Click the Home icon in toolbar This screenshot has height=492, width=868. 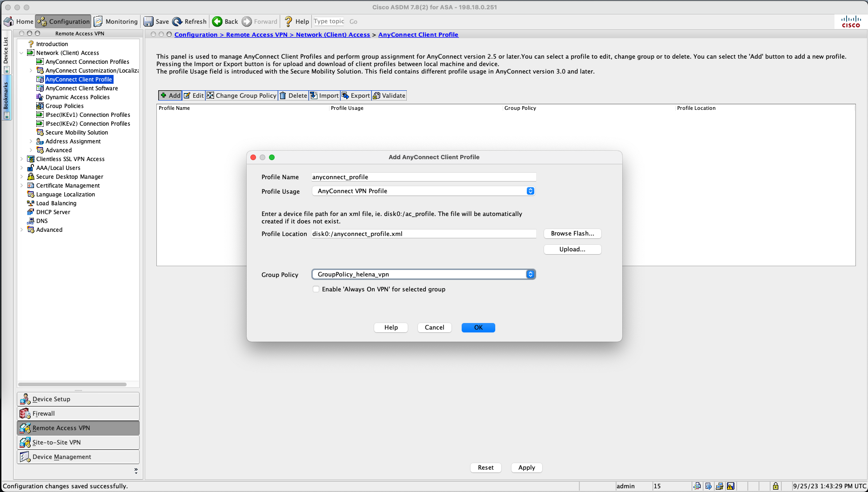point(8,21)
